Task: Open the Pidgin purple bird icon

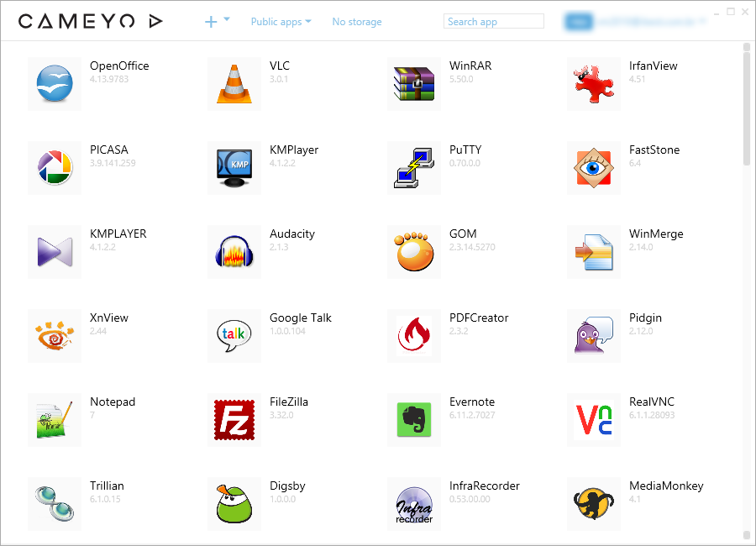Action: pos(594,336)
